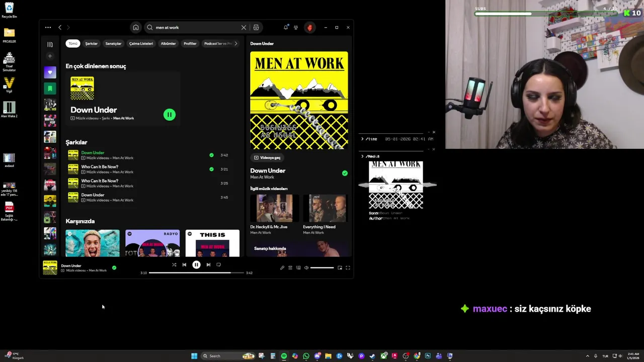
Task: Expand Your Library sidebar icon
Action: [x=50, y=44]
